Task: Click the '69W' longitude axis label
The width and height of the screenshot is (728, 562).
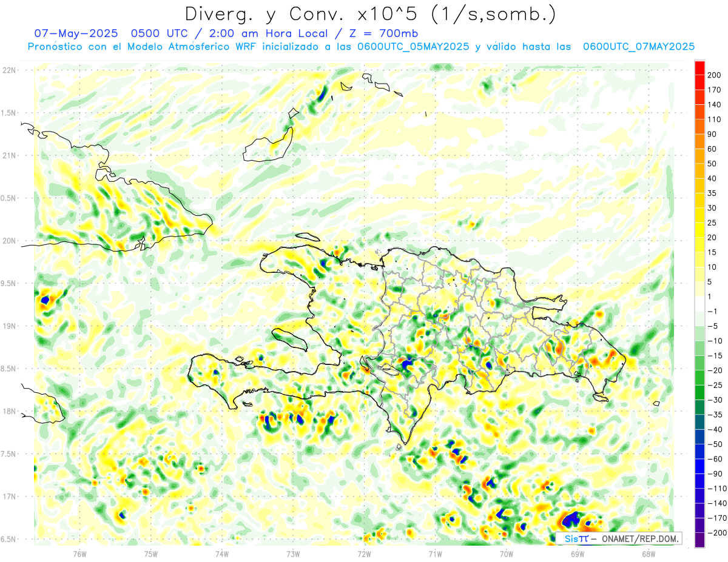Action: click(x=577, y=553)
